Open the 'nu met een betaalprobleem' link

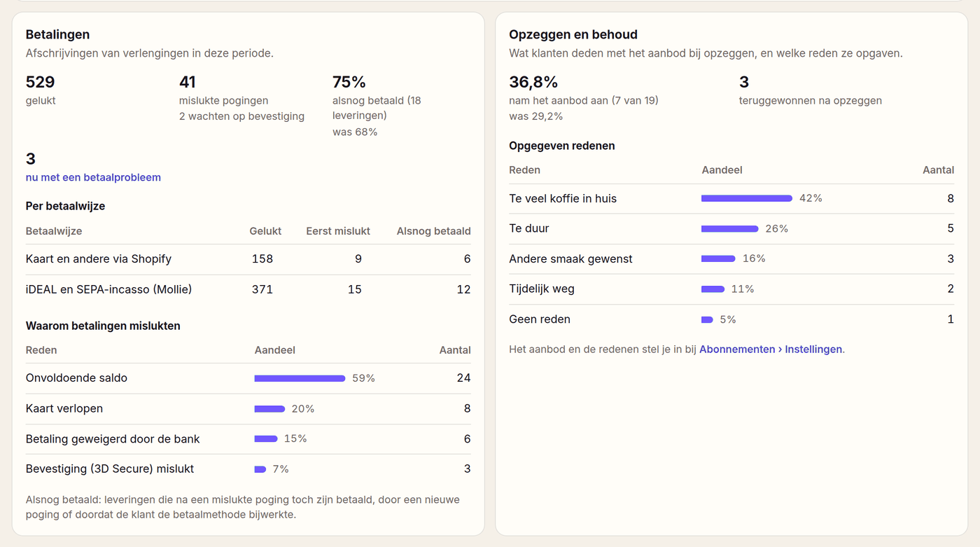93,177
